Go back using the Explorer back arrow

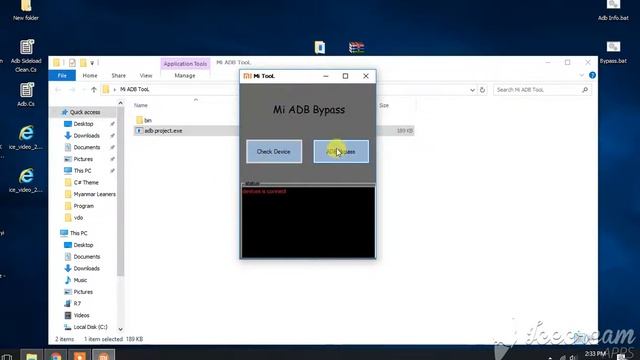point(58,89)
